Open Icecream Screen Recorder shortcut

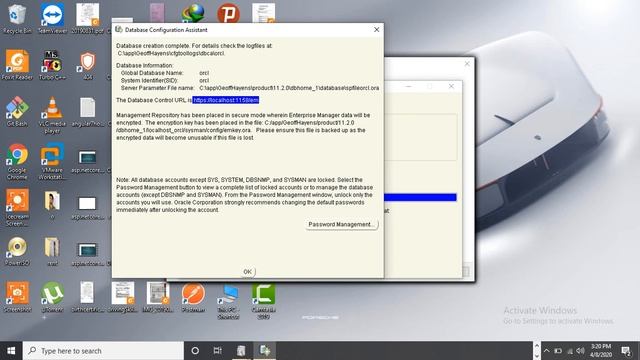click(x=17, y=207)
